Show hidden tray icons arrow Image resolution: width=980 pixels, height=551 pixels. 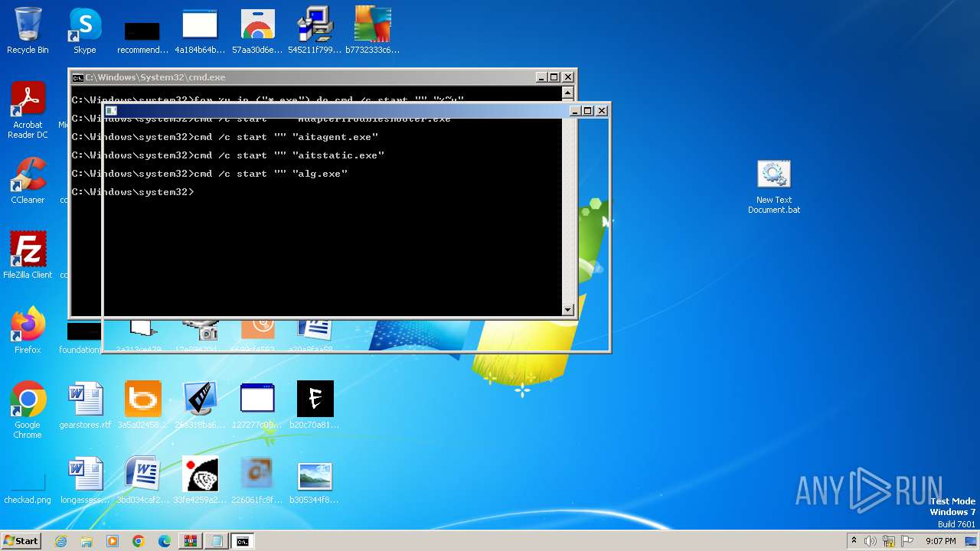854,541
